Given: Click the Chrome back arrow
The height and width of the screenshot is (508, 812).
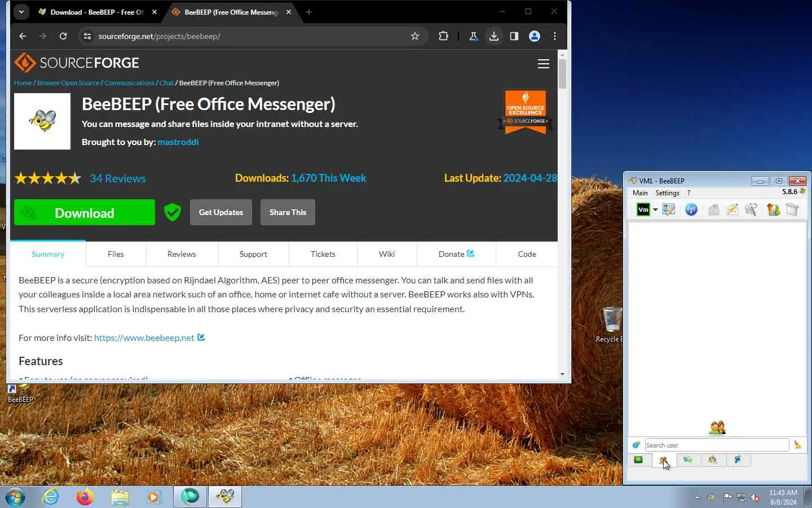Looking at the screenshot, I should click(x=23, y=36).
